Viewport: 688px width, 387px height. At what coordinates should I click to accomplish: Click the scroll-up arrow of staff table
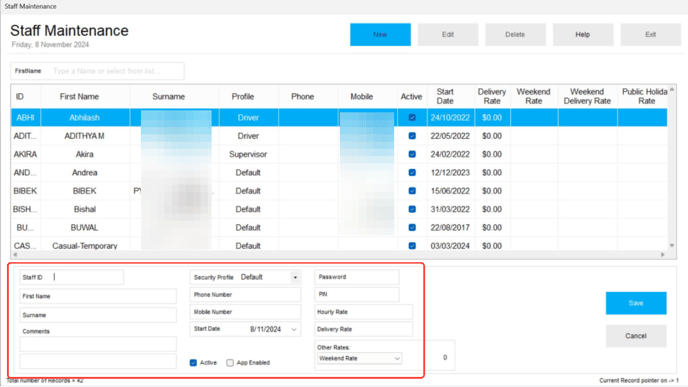coord(672,90)
